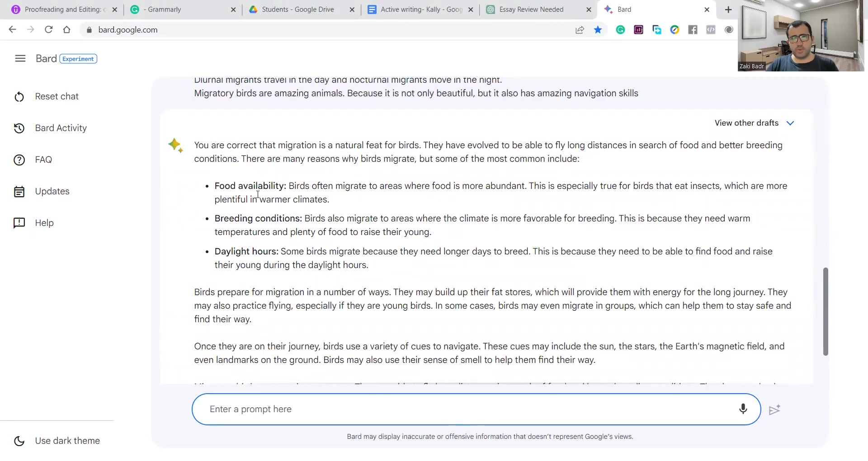Screen dimensions: 868x461
Task: Open Bard Activity link
Action: 61,128
